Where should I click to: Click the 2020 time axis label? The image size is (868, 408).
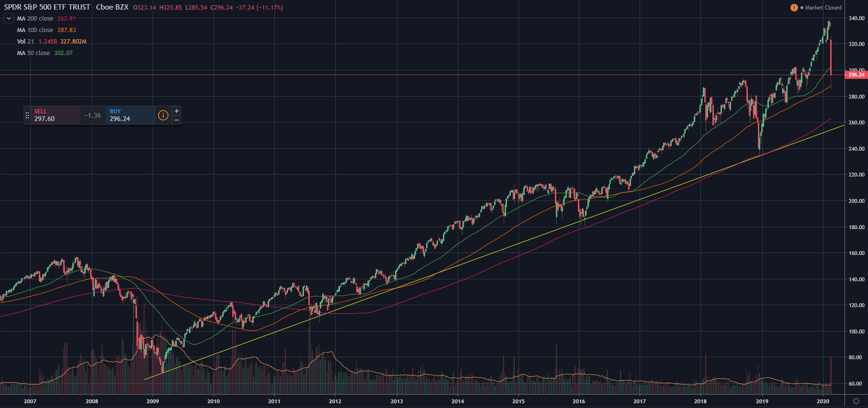click(823, 401)
